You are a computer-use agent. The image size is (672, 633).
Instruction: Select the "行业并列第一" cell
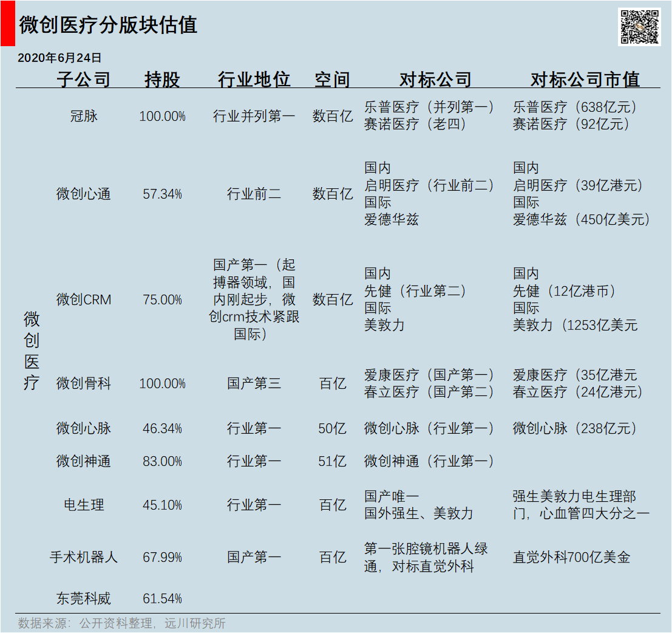[254, 116]
